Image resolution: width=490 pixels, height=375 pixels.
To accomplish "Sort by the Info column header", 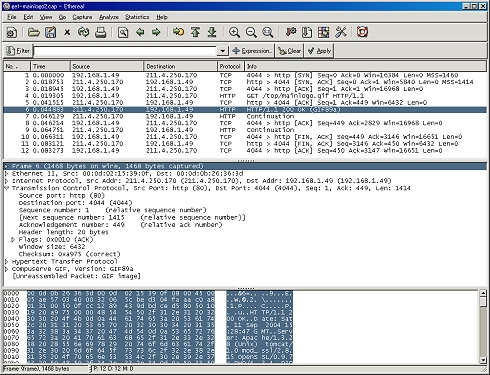I will pyautogui.click(x=366, y=66).
